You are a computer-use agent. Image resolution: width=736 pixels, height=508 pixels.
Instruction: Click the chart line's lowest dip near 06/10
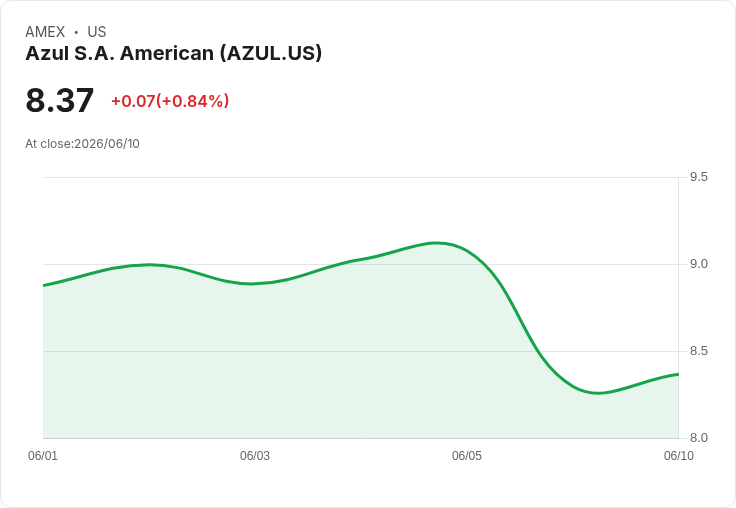click(x=597, y=393)
